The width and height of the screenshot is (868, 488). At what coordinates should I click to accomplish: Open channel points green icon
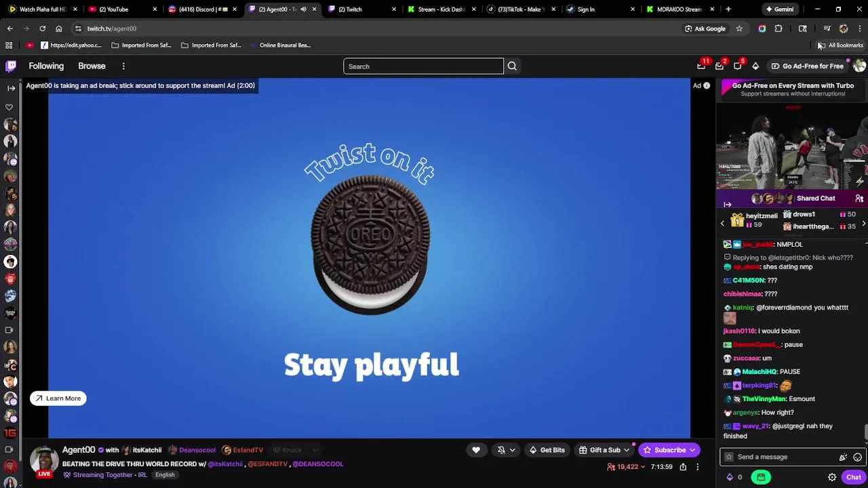pos(761,477)
